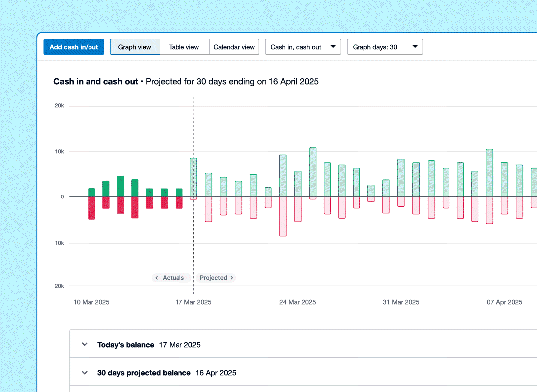Expand the Today's balance chevron

click(85, 344)
